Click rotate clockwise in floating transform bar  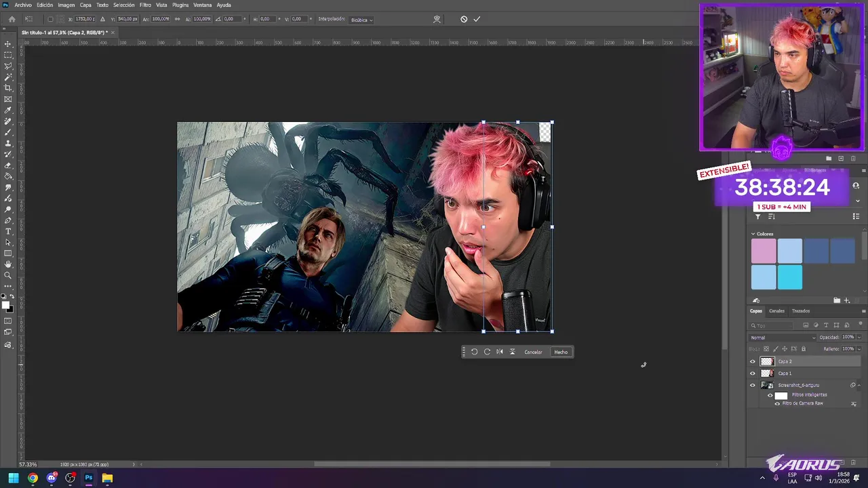[x=487, y=352]
